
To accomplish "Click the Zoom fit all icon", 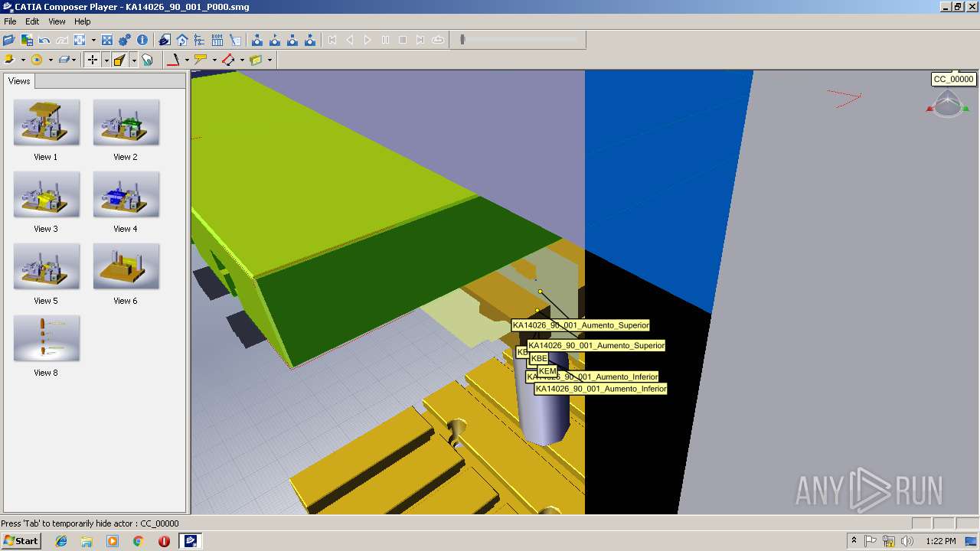I will (x=107, y=40).
